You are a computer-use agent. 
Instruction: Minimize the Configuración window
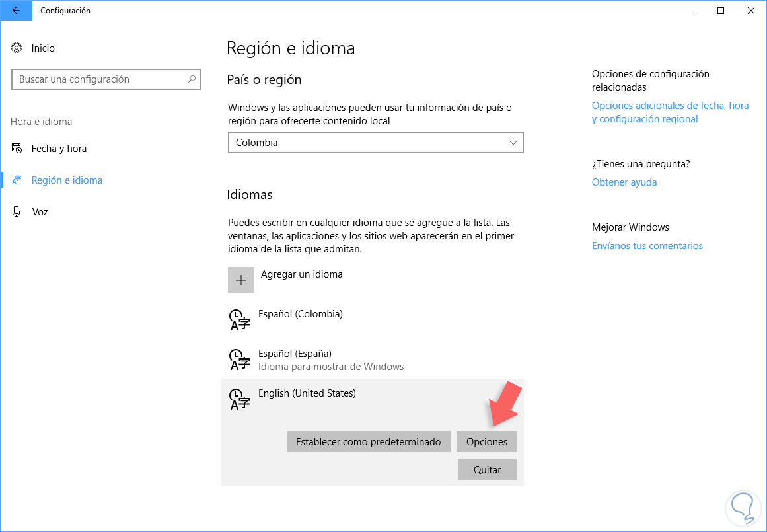point(690,11)
